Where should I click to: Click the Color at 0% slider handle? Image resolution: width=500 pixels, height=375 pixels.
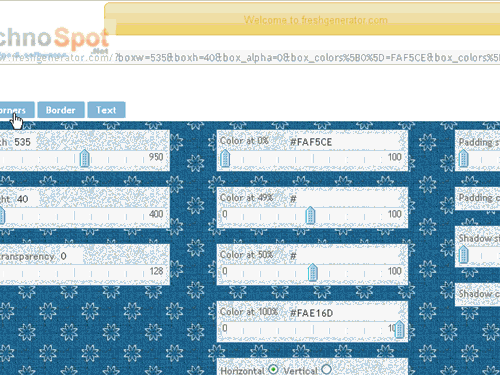pos(225,158)
